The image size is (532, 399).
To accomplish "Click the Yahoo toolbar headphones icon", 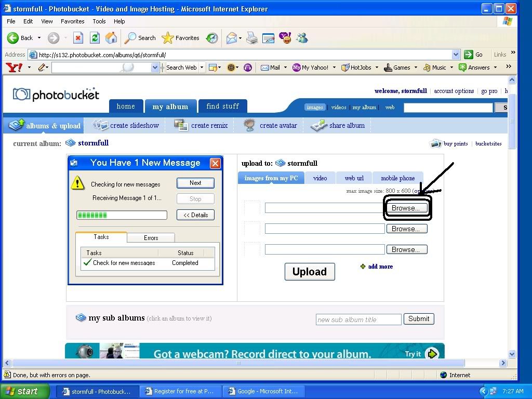I will pos(248,68).
